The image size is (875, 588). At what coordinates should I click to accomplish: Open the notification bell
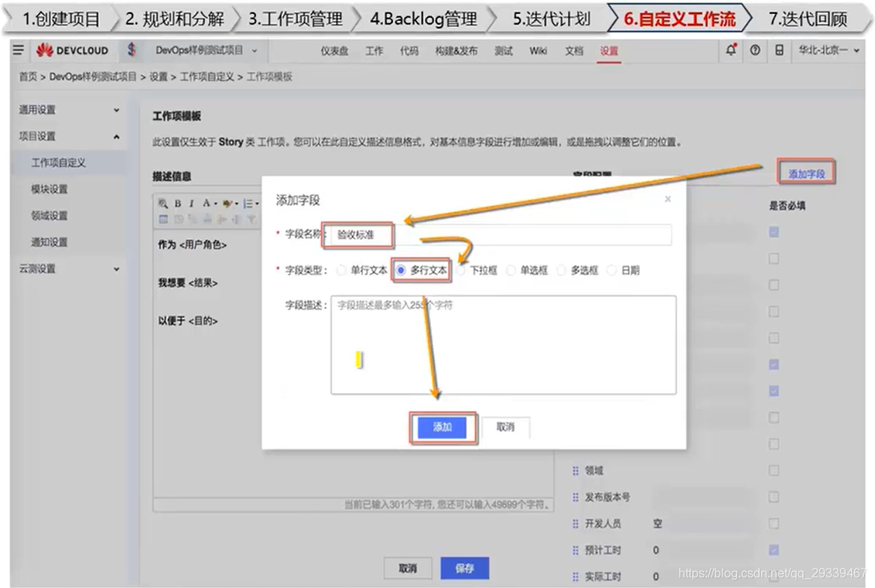732,50
